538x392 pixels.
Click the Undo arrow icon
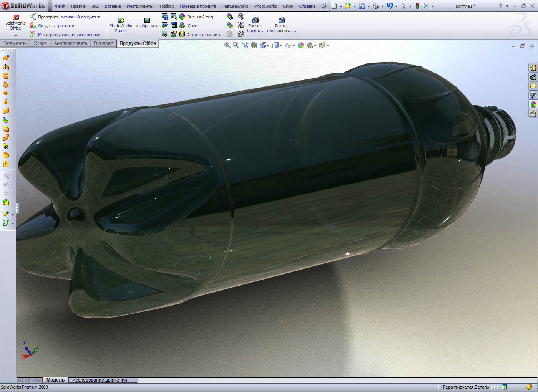coord(389,6)
